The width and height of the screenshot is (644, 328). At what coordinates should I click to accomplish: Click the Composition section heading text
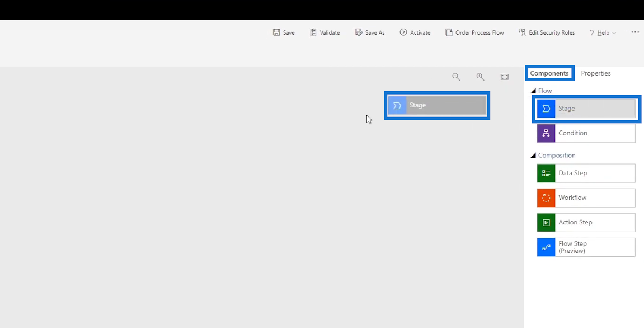(557, 156)
